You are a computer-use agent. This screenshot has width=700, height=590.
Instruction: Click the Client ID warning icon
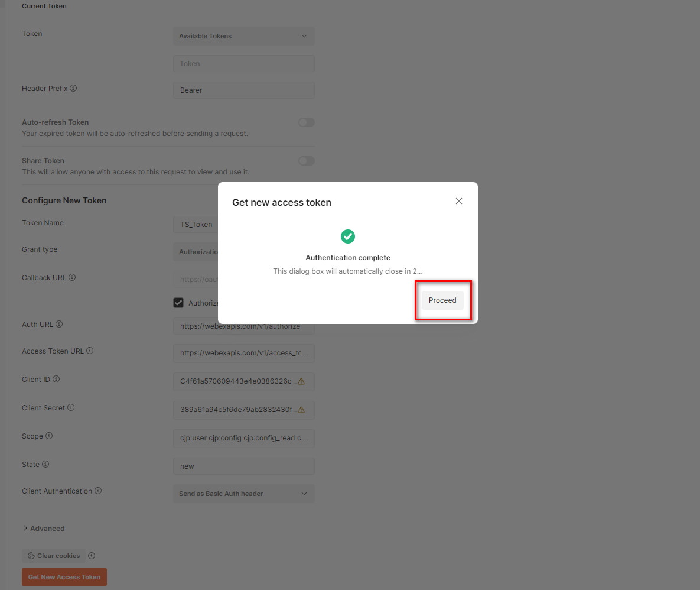click(x=301, y=381)
